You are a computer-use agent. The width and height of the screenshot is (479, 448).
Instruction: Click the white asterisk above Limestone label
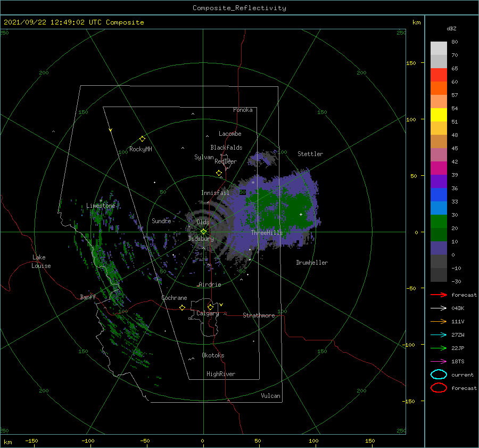pos(101,201)
